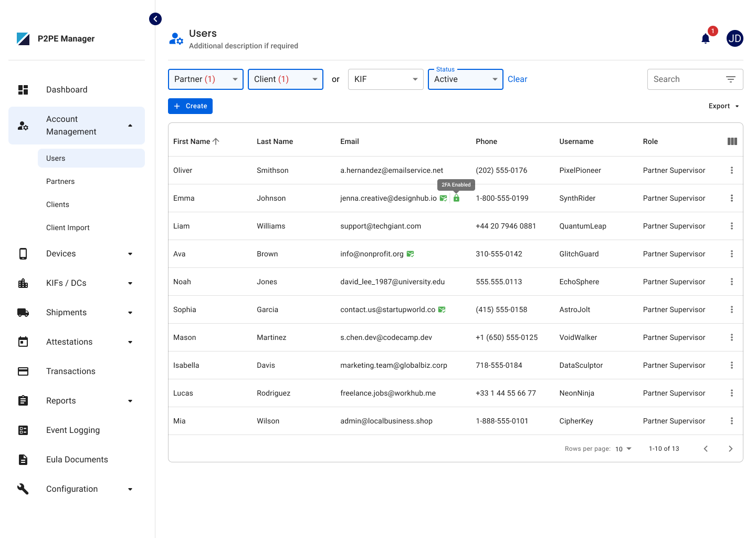Open the Partner filter dropdown
756x538 pixels.
coord(206,79)
